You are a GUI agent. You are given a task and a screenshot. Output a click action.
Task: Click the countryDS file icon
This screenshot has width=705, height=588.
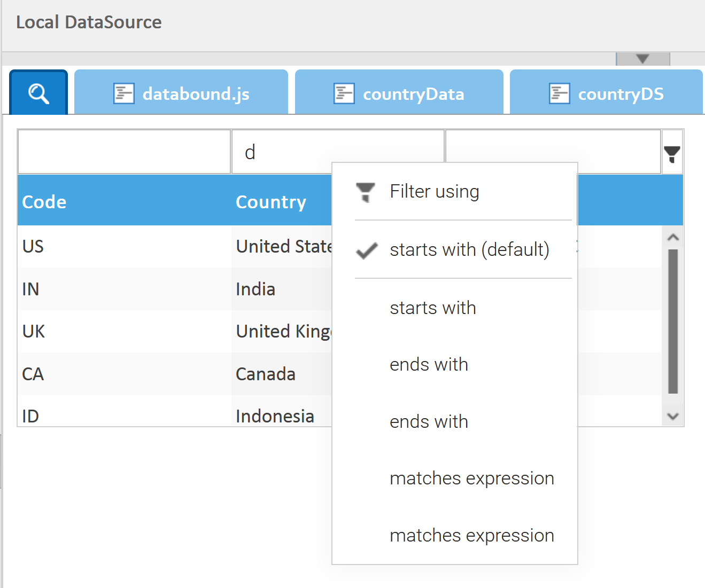pyautogui.click(x=559, y=94)
